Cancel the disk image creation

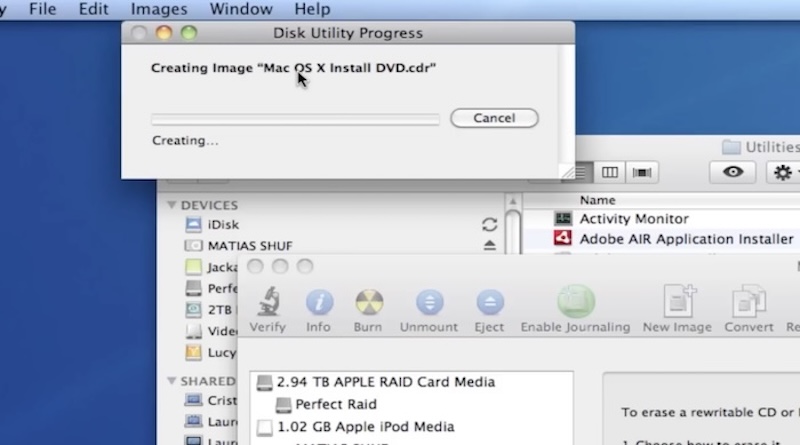click(494, 118)
